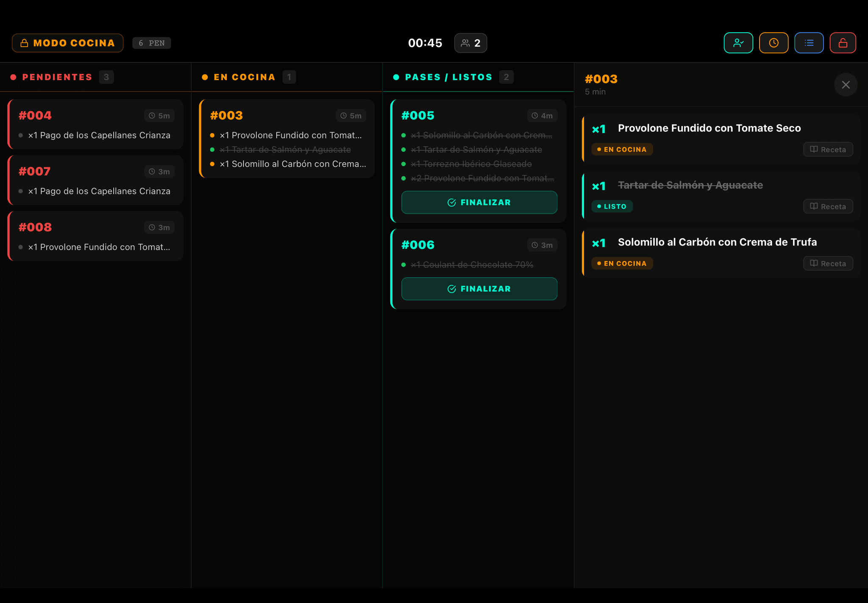Toggle the Torrezno Ibérico Glaseado line in #005

click(470, 164)
